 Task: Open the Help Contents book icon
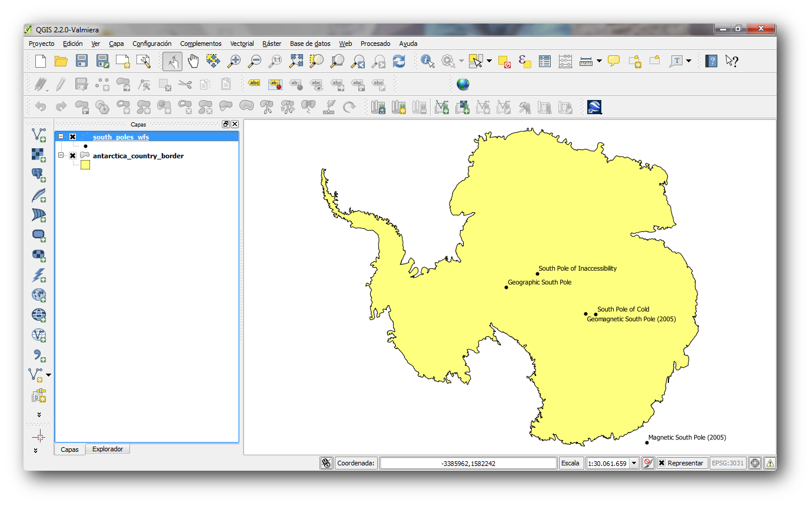tap(711, 61)
